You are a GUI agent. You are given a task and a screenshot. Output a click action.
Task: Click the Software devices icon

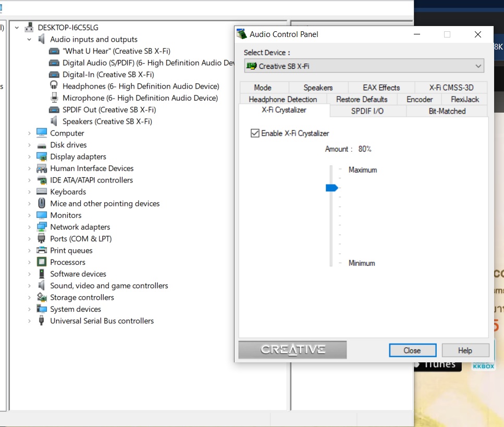[x=42, y=274]
